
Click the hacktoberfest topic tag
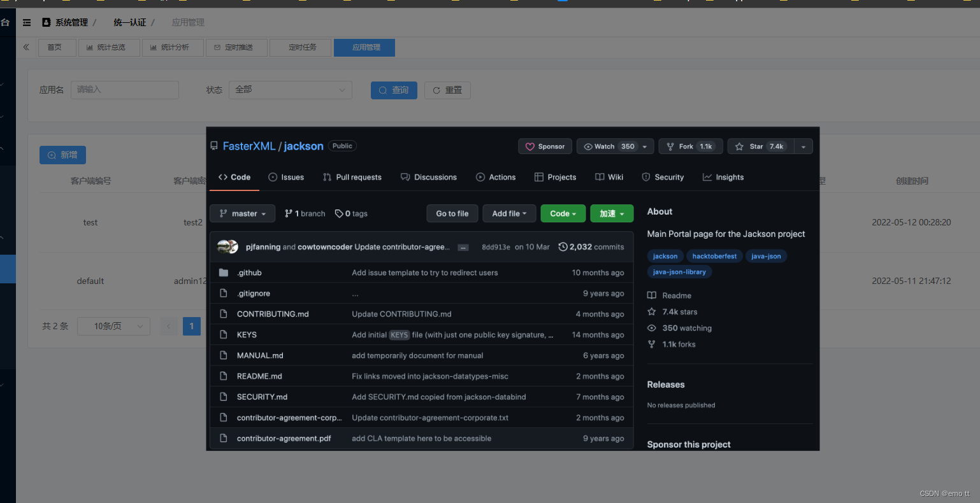point(714,256)
